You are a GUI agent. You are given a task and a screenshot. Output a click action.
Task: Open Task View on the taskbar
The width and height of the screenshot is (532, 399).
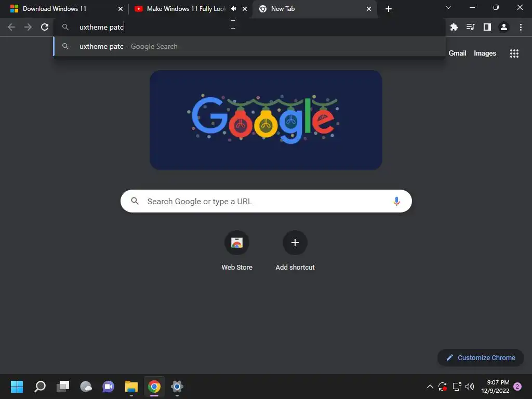pos(63,387)
